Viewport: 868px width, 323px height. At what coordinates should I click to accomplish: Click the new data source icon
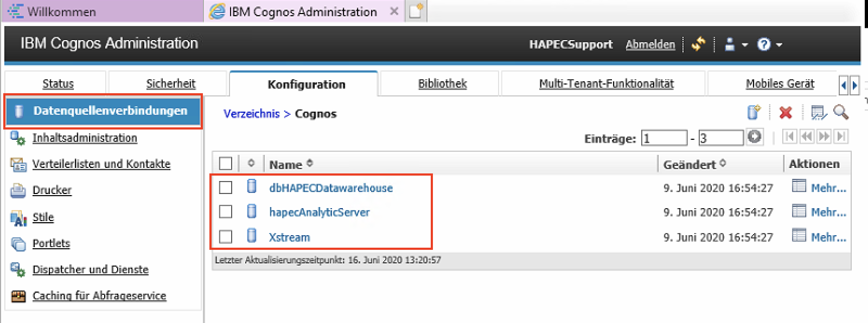[754, 113]
